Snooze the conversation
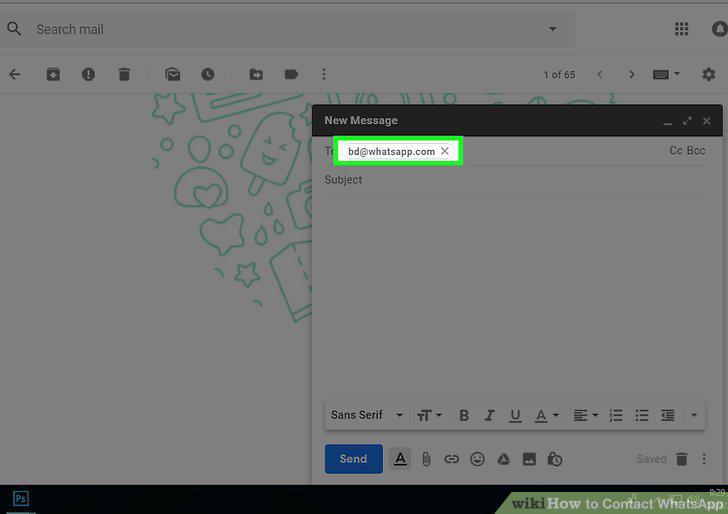The height and width of the screenshot is (514, 728). click(x=208, y=74)
